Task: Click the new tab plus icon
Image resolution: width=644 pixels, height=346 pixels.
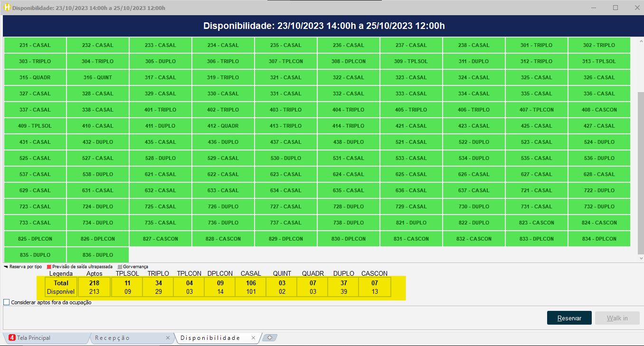Action: point(270,338)
